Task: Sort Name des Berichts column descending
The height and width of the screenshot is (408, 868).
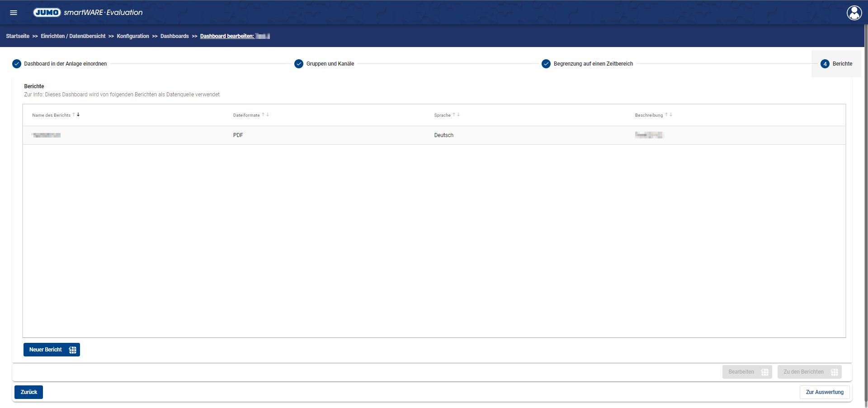Action: tap(78, 115)
